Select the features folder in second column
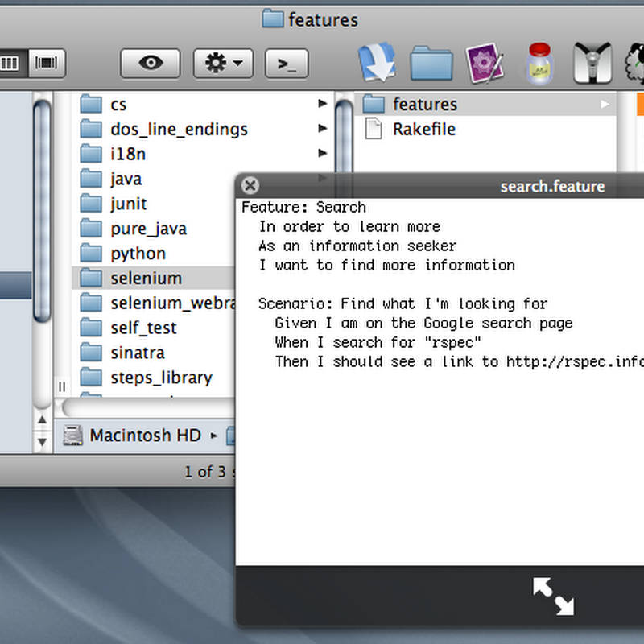644x644 pixels. pyautogui.click(x=485, y=105)
